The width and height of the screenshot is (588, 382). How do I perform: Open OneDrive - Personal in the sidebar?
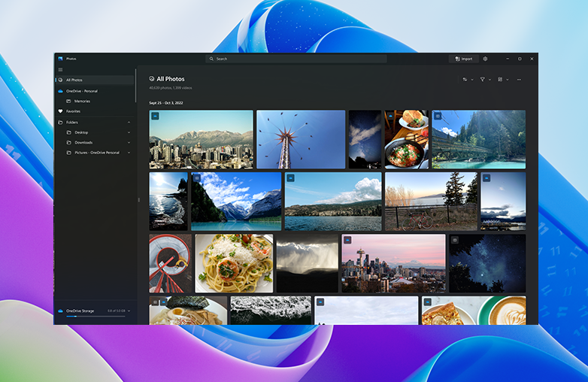click(95, 91)
